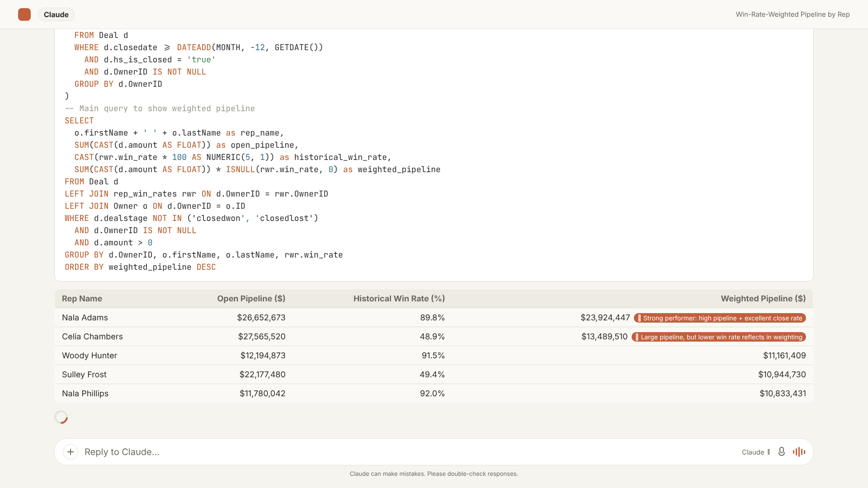
Task: Click the Claude can make mistakes disclaimer
Action: coord(434,474)
